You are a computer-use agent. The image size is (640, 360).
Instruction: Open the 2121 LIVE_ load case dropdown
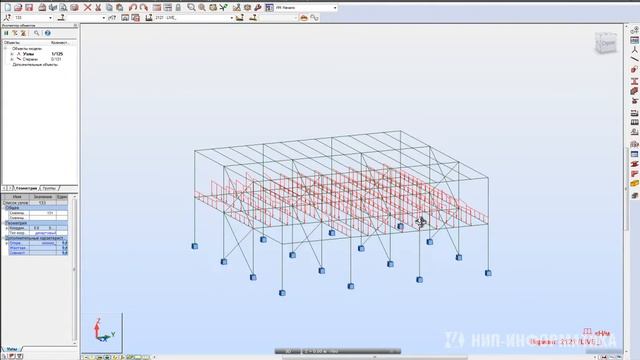coord(231,18)
